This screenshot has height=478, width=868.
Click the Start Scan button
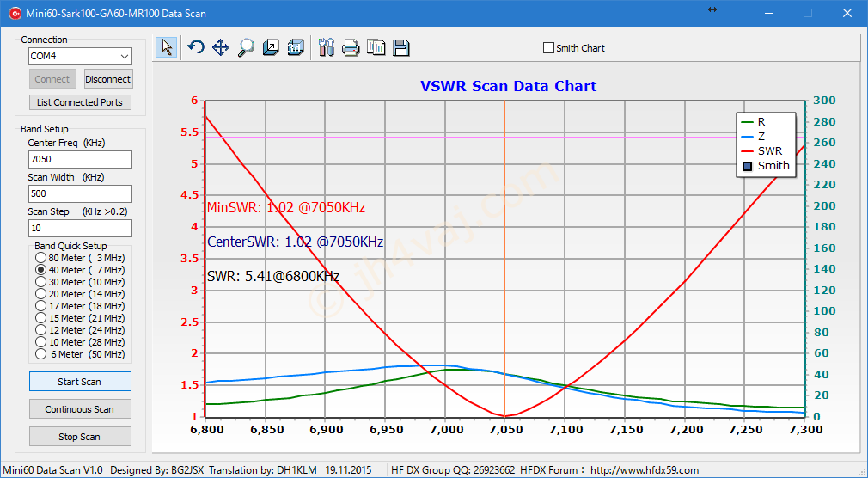click(80, 382)
